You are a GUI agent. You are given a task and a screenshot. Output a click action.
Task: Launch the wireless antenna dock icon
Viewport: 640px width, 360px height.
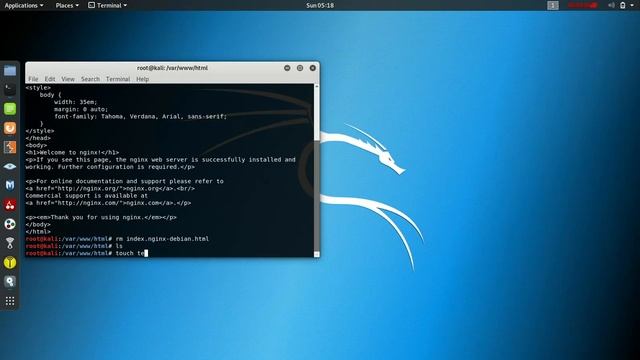tap(10, 243)
